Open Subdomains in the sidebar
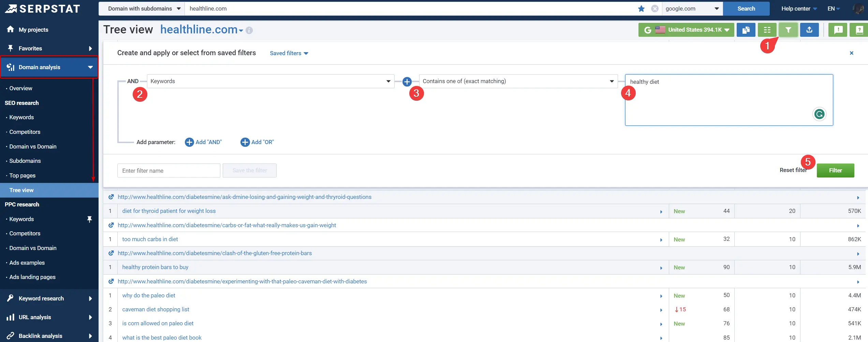The image size is (868, 342). pyautogui.click(x=25, y=161)
